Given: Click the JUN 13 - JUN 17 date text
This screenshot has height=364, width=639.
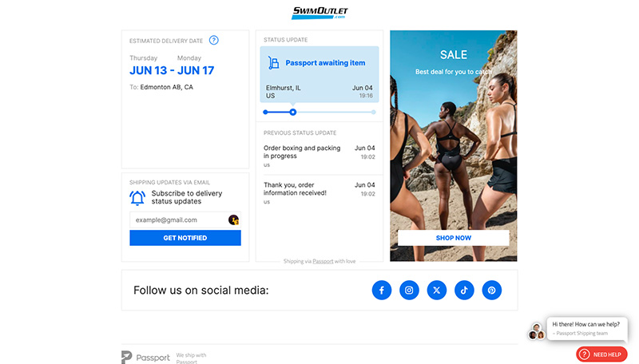Looking at the screenshot, I should pyautogui.click(x=172, y=70).
